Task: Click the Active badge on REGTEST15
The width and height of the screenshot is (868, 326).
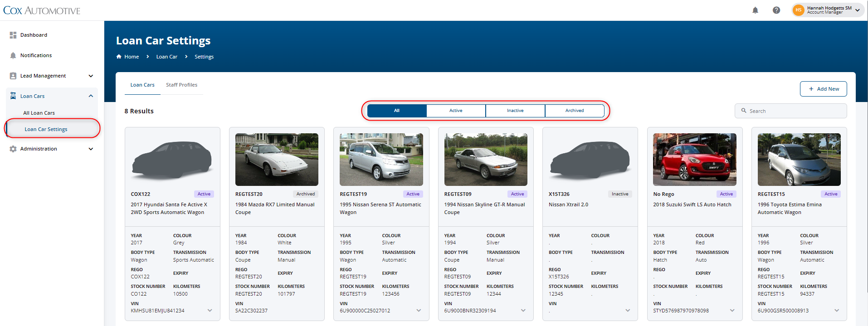Action: pyautogui.click(x=831, y=194)
